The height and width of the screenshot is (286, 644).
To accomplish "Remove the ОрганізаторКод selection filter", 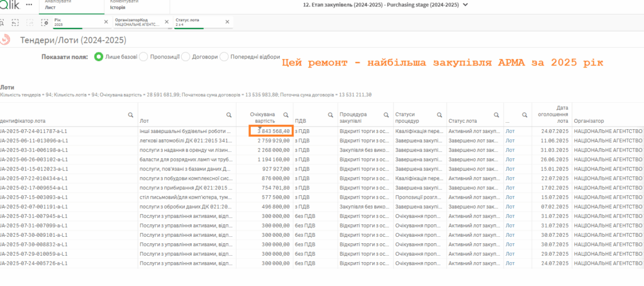I will click(166, 22).
